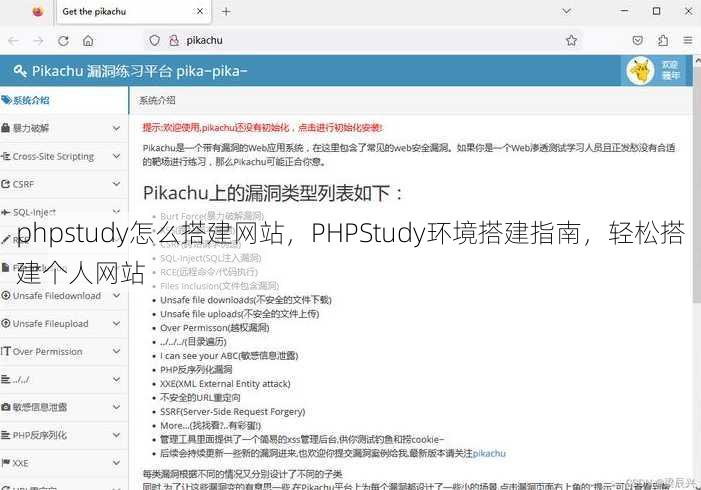This screenshot has height=490, width=701.
Task: Click the download icon beside Unsafe Filedownload
Action: pyautogui.click(x=5, y=296)
